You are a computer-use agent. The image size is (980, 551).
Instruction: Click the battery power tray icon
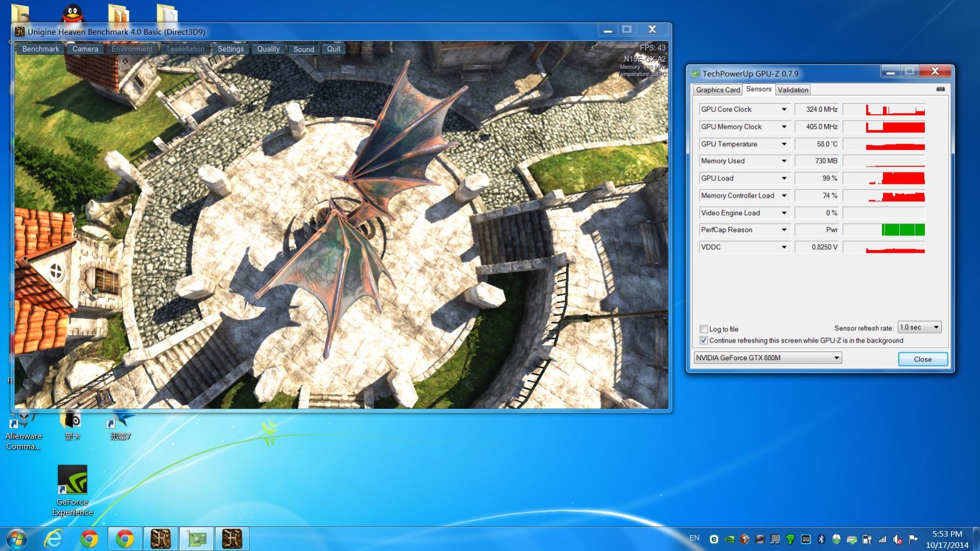pyautogui.click(x=867, y=539)
